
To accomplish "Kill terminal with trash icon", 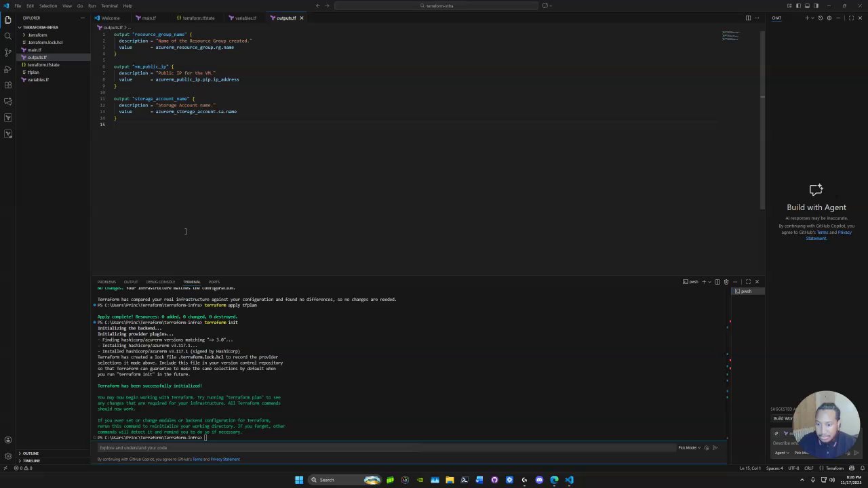I will click(726, 282).
